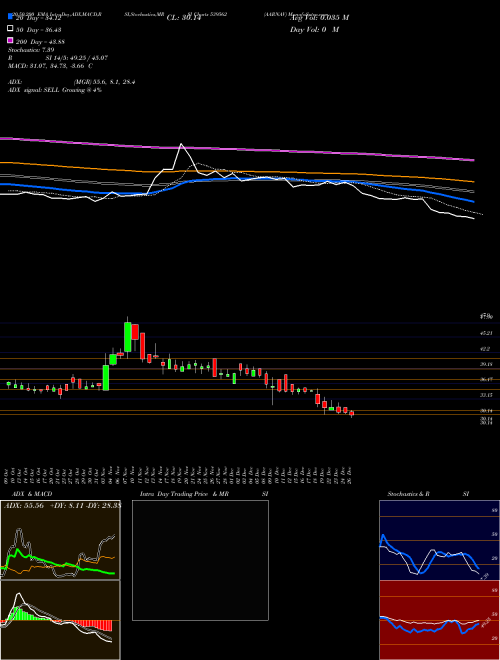Click the magenta 200 Day EMA legend swatch

point(11,40)
